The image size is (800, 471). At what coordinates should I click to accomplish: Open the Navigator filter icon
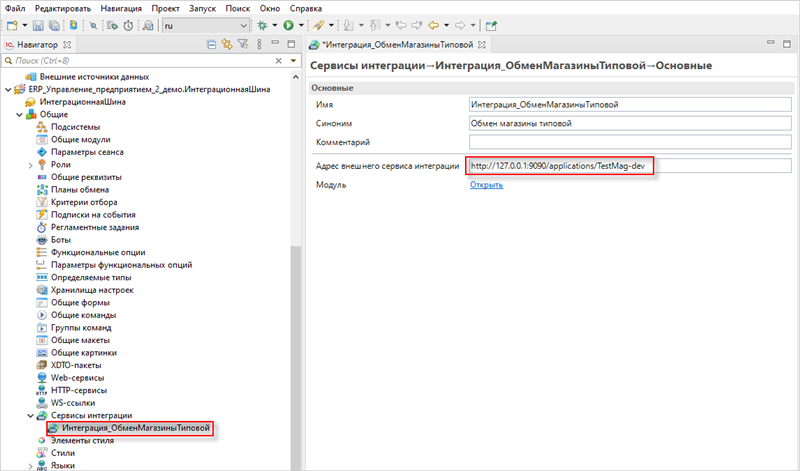(241, 45)
